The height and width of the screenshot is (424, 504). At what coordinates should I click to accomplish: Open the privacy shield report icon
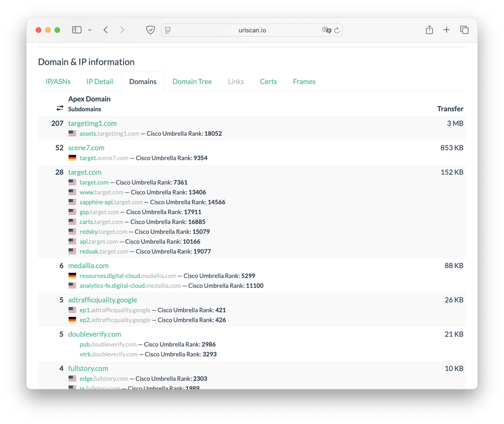pos(150,30)
